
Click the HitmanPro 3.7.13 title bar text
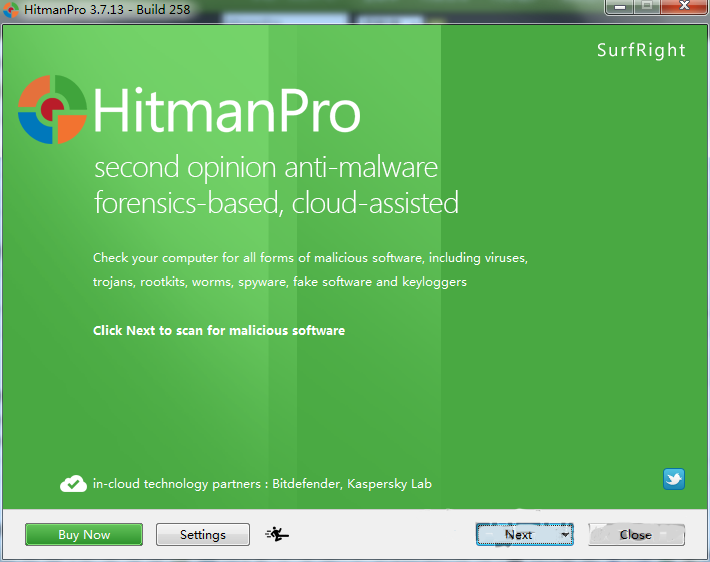(107, 10)
